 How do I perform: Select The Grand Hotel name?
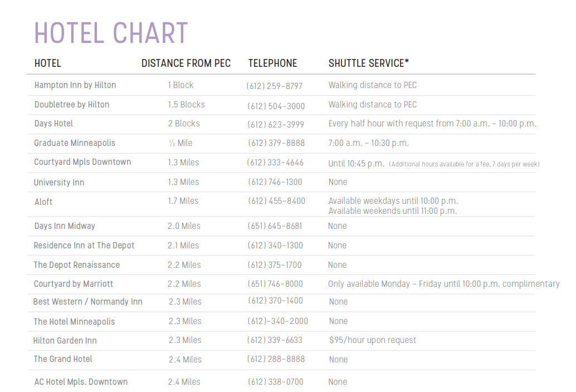(63, 359)
